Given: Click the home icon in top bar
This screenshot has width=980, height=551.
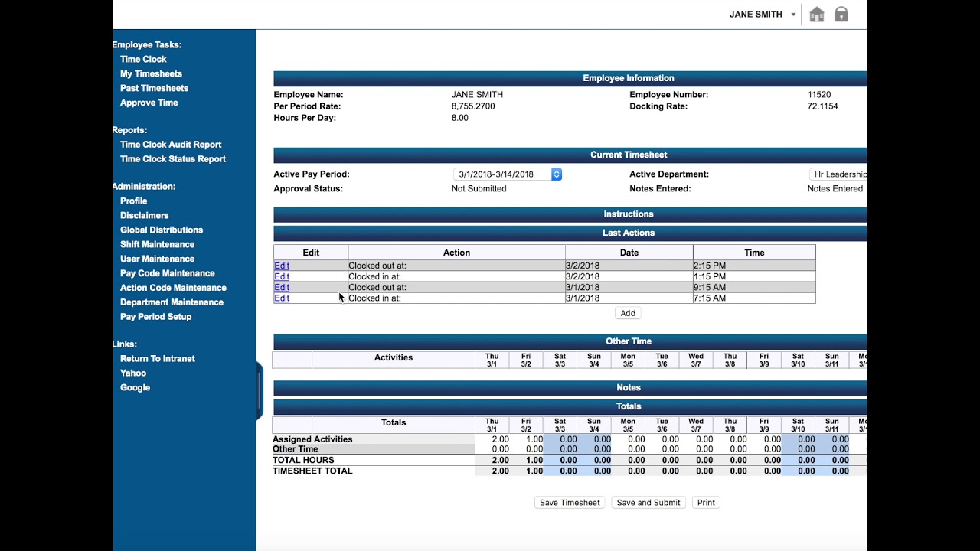Looking at the screenshot, I should 817,15.
